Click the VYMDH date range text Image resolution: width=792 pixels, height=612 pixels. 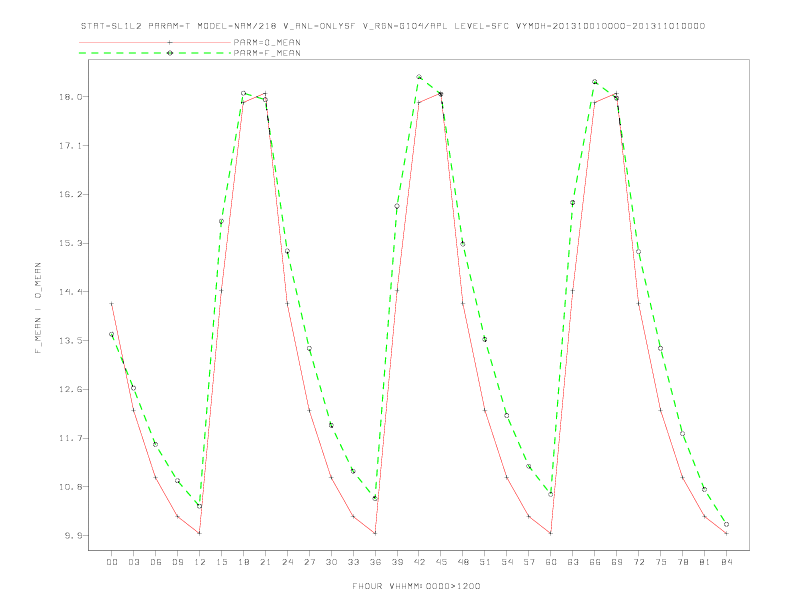[x=610, y=26]
